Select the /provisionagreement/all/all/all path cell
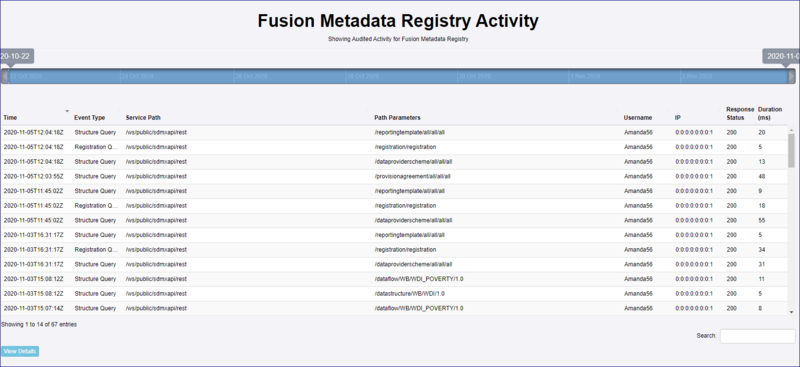Viewport: 800px width, 367px height. pyautogui.click(x=413, y=176)
